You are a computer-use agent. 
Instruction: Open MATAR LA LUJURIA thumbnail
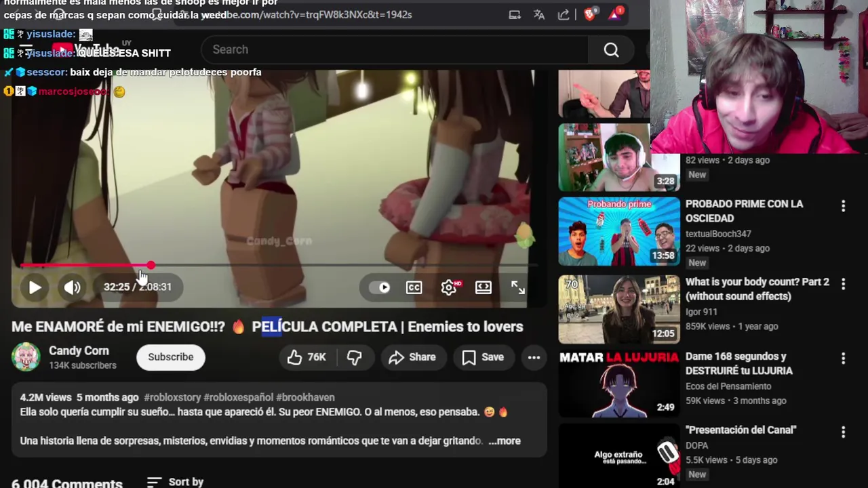[x=619, y=384]
